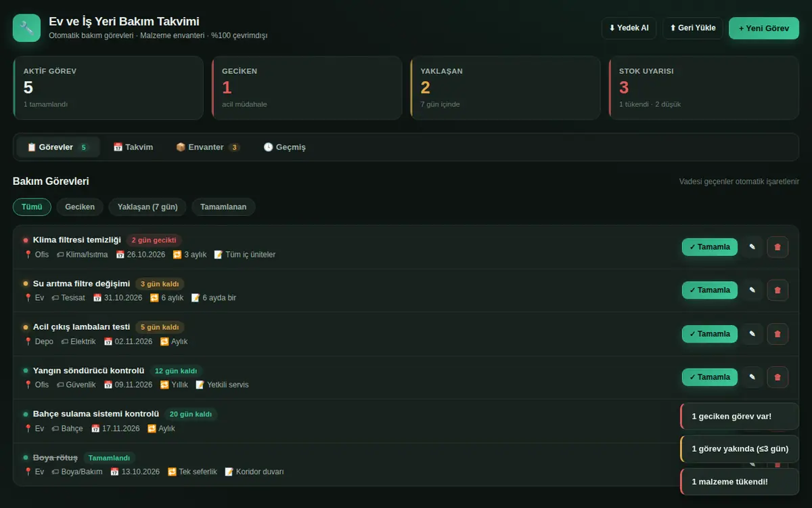Select the Yaklaşan (7 gün) filter chip
This screenshot has width=812, height=508.
point(148,207)
